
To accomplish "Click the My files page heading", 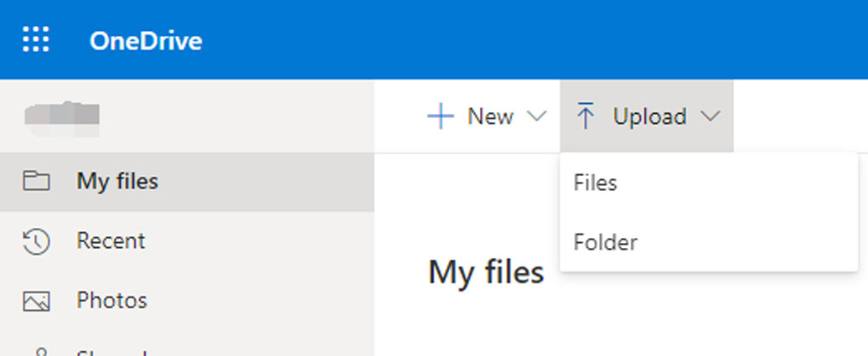I will [x=486, y=272].
